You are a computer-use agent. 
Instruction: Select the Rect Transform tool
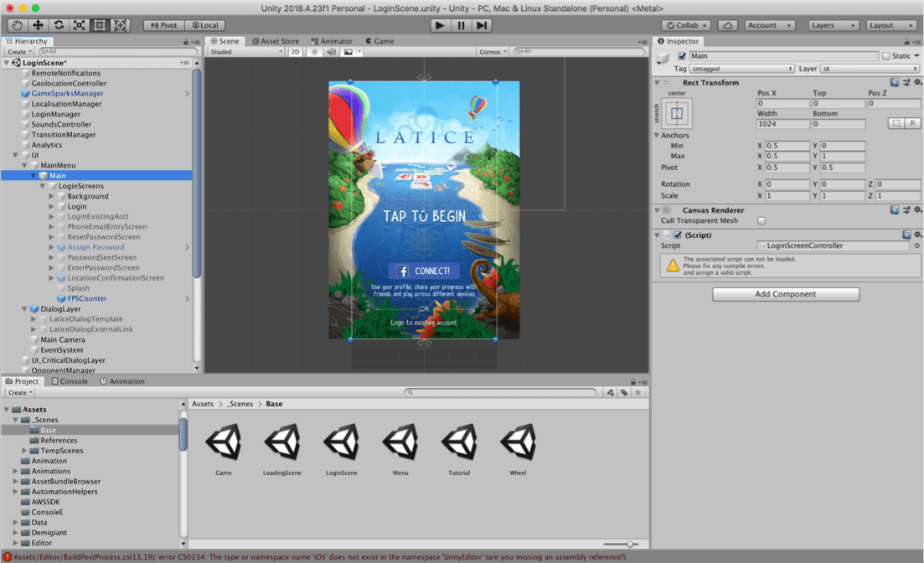pos(100,25)
